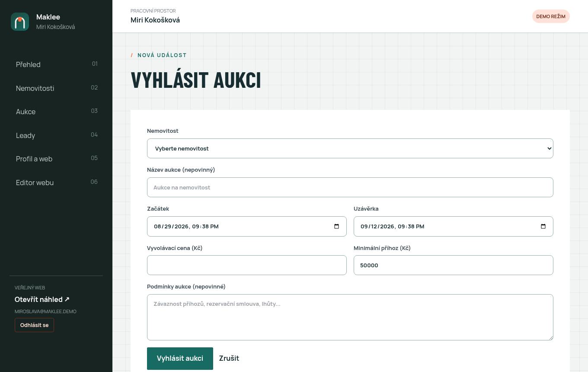Viewport: 588px width, 372px height.
Task: Click the miroslava@maklee.demo email text
Action: point(45,311)
